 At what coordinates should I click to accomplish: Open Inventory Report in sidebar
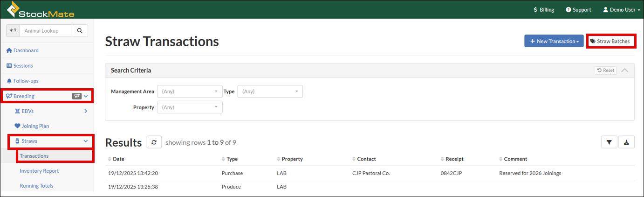[x=39, y=171]
